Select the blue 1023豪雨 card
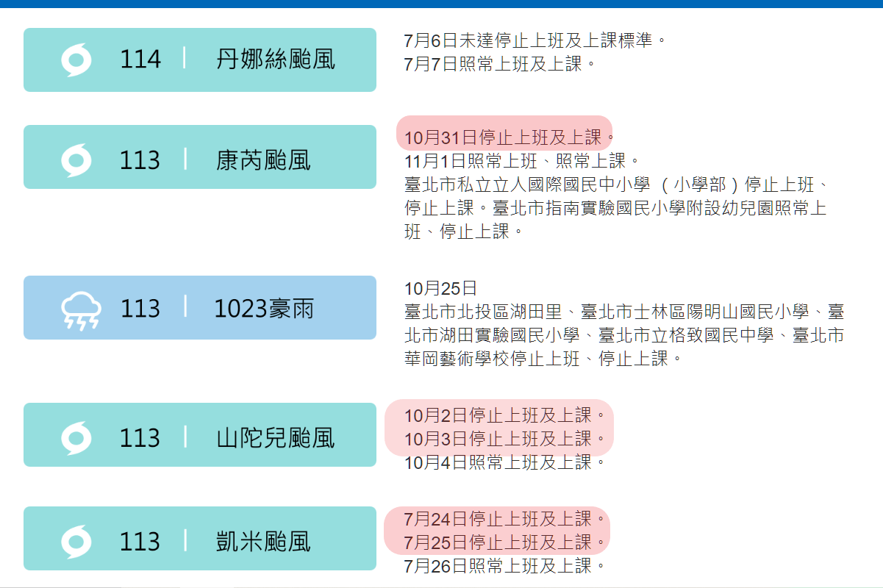Image resolution: width=883 pixels, height=588 pixels. [199, 307]
